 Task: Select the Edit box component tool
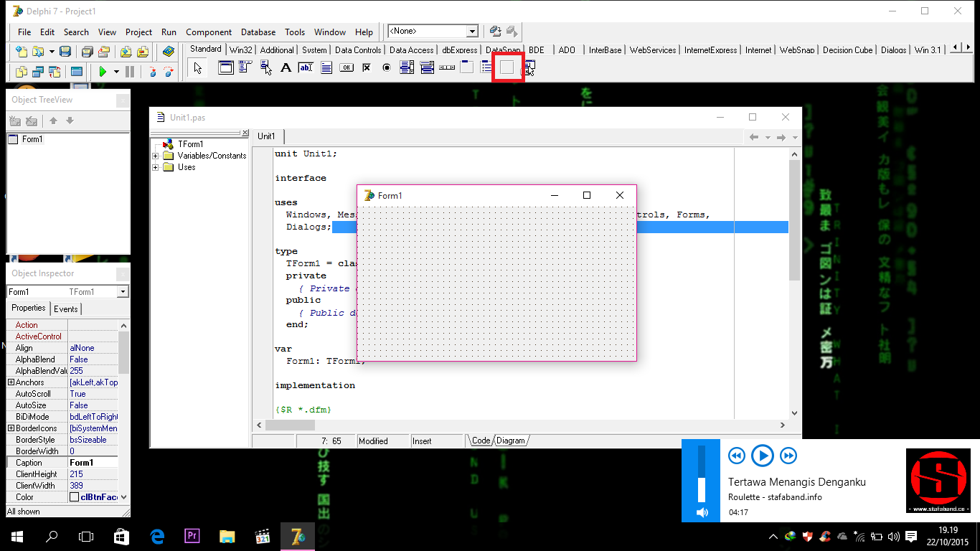[305, 67]
